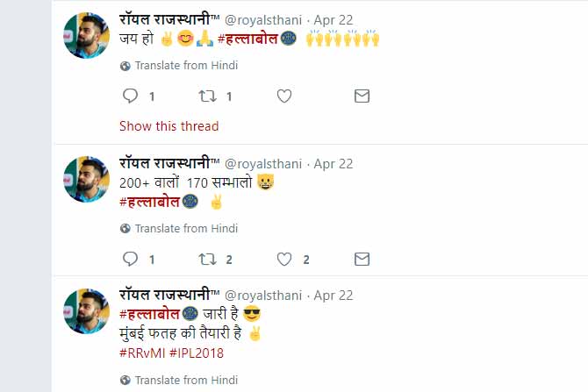Like the '200+ वालों 170' tweet
Screen dimensions: 588x392
pos(284,259)
